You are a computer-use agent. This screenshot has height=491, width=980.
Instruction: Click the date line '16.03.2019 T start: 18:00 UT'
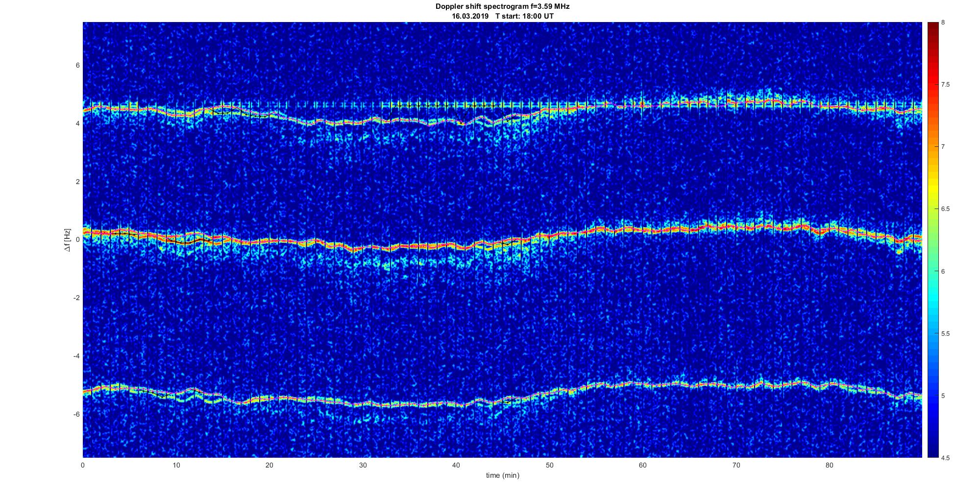pos(502,16)
